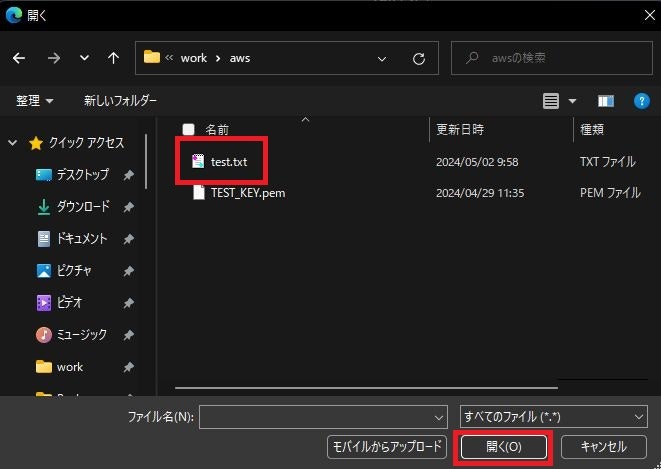
Task: Click the 開く(O) button
Action: coord(504,447)
